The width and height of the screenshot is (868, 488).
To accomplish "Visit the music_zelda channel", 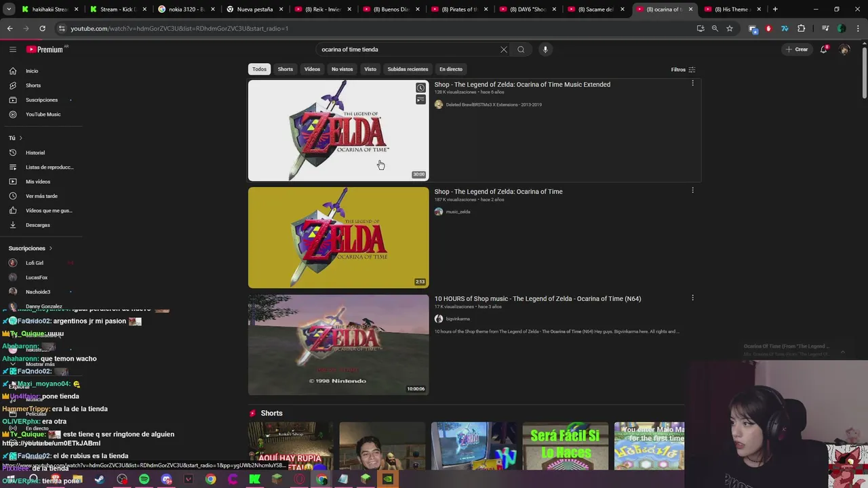I will click(458, 211).
